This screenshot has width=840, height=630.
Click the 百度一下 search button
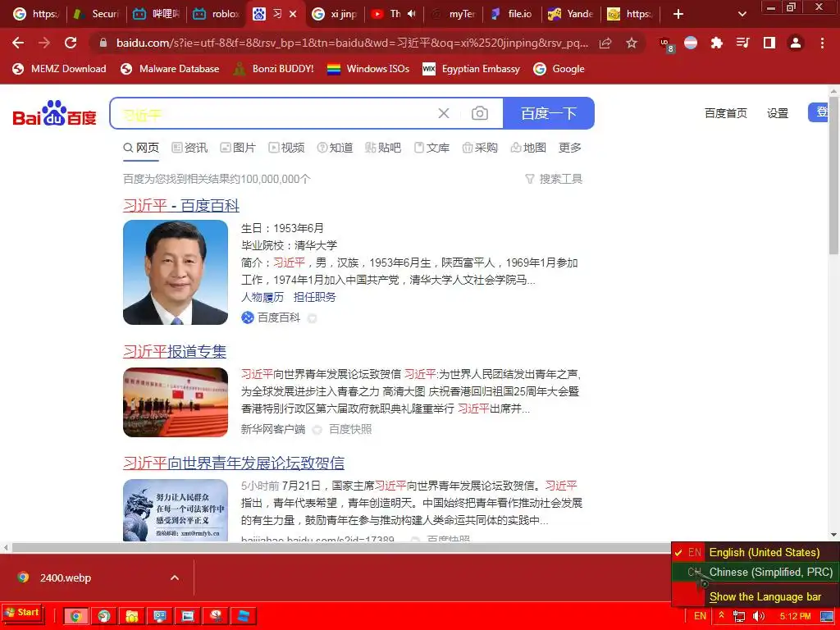click(x=549, y=113)
